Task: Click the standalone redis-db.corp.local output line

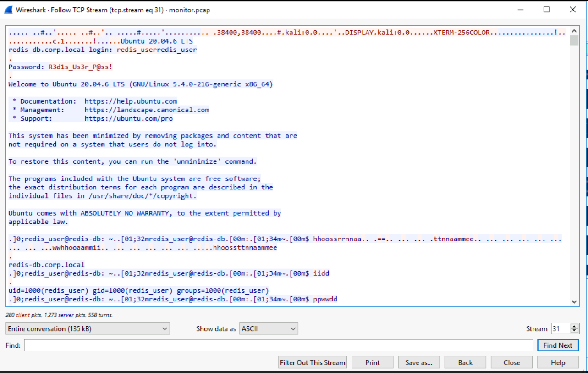Action: pyautogui.click(x=46, y=265)
